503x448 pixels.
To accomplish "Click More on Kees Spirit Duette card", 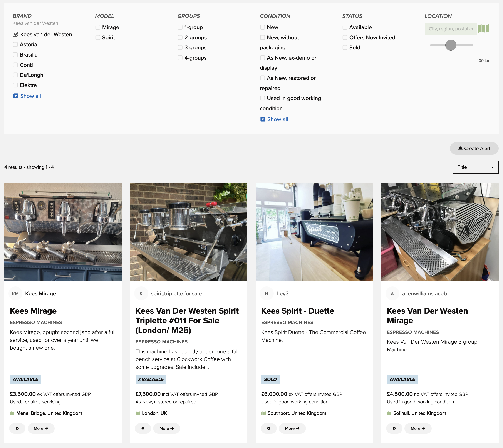I will pos(292,428).
